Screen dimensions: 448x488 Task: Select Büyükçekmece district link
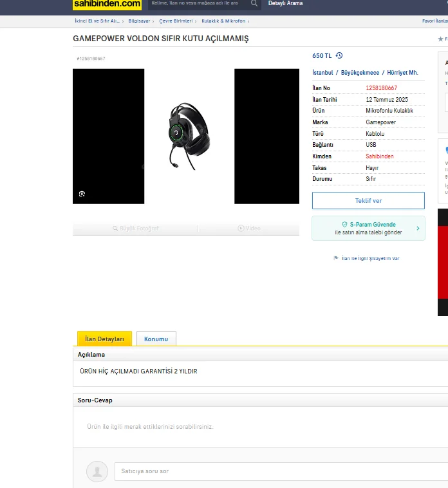[x=360, y=73]
